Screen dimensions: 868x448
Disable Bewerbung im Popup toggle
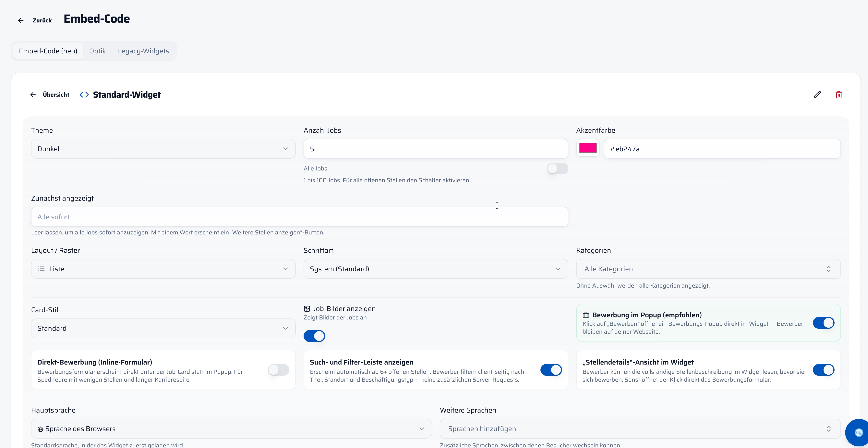pos(824,323)
